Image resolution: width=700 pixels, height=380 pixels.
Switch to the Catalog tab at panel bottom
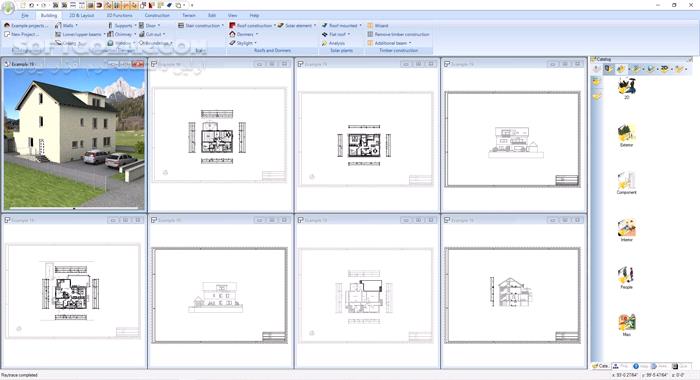[x=600, y=366]
